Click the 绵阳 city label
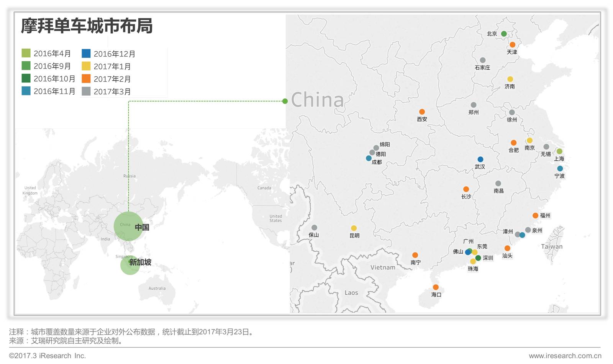Screen dimensions: 613x364 385,144
